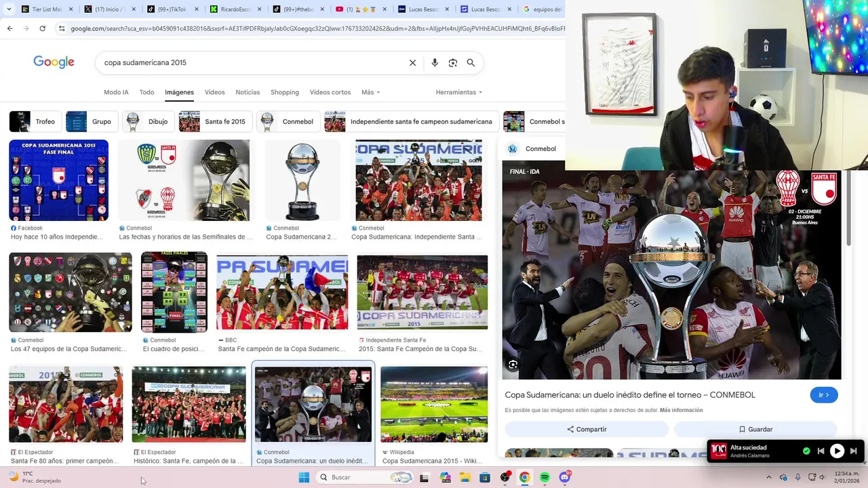Switch to the Todo results tab
Viewport: 868px width, 488px height.
(x=146, y=92)
